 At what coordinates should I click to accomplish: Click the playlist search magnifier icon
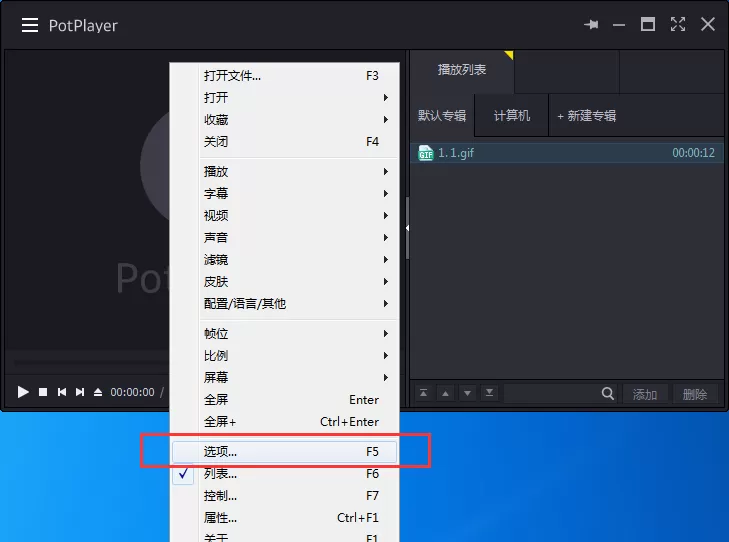point(607,394)
